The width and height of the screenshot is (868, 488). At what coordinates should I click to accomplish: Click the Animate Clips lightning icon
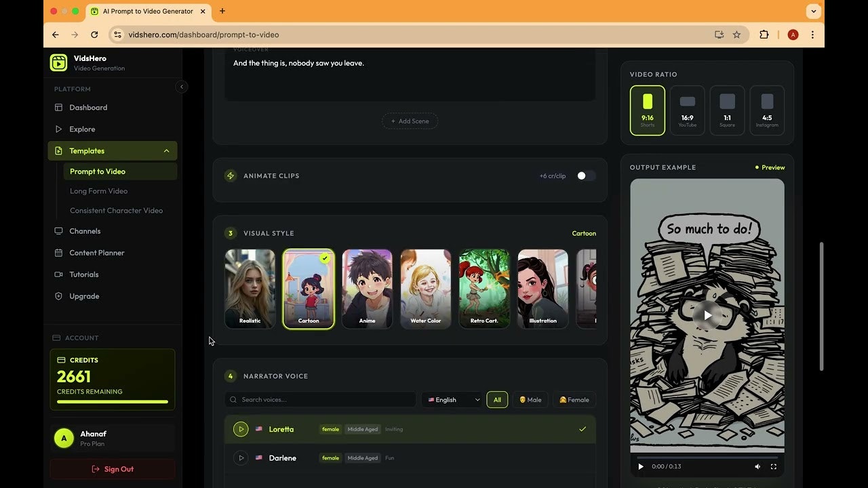coord(231,176)
